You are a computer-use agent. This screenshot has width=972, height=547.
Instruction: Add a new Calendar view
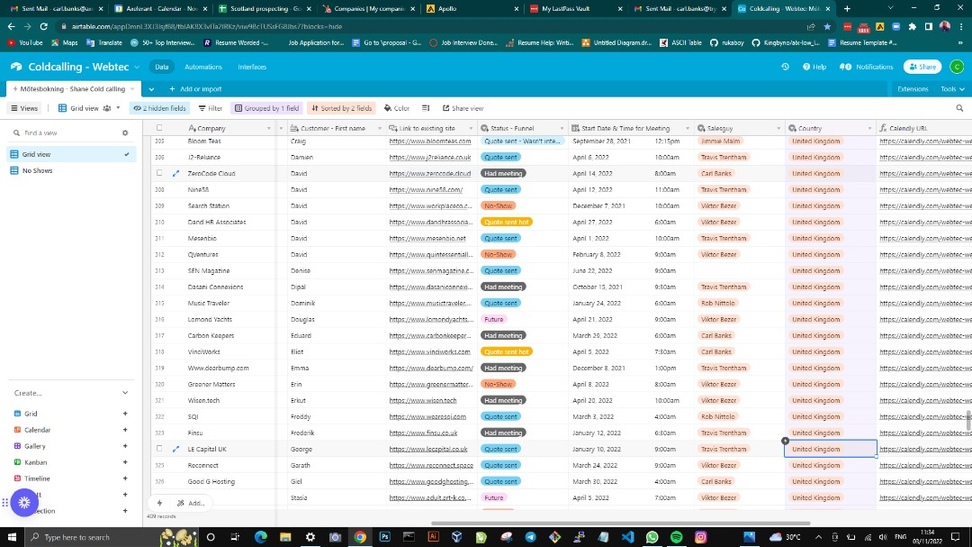pos(125,430)
